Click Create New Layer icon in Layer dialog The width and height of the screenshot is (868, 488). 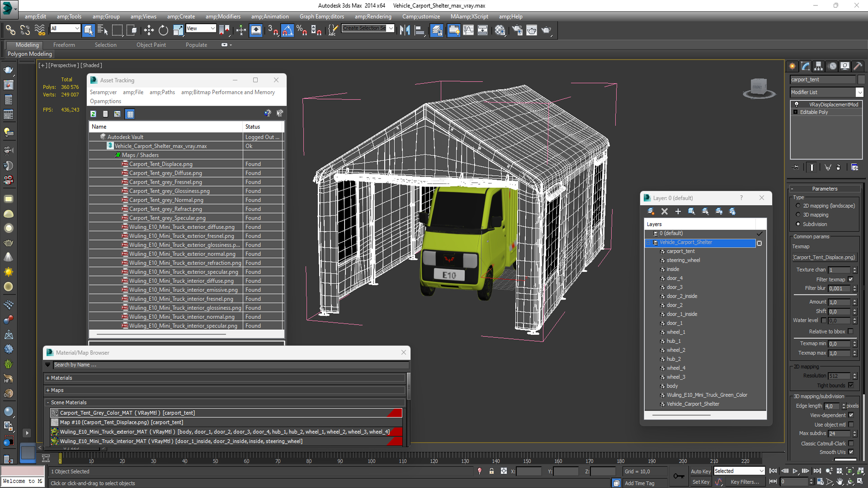coord(651,211)
